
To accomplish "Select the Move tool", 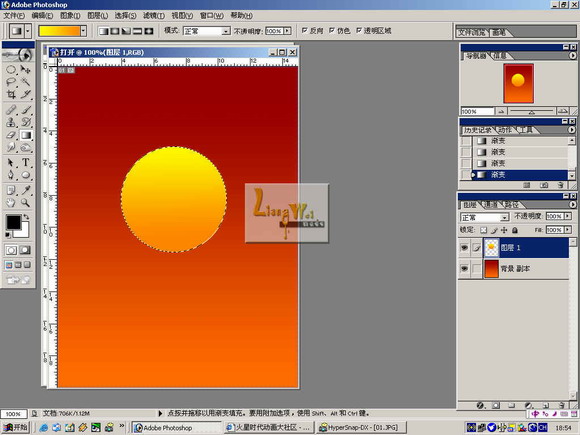I will 25,69.
